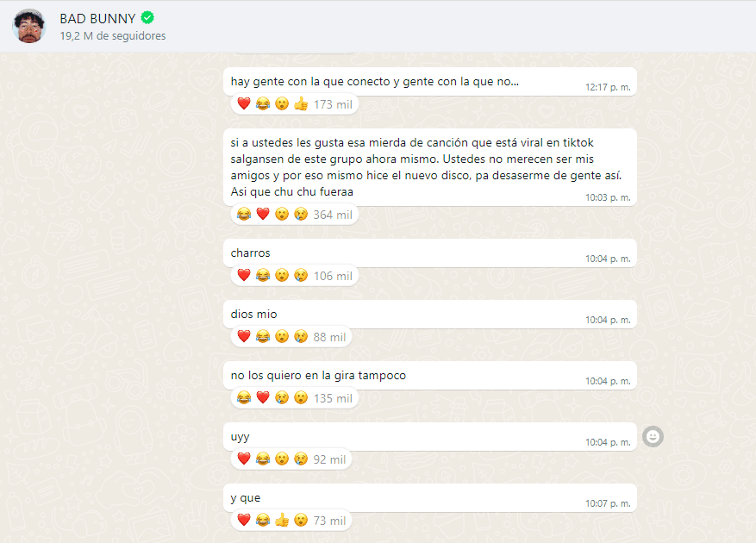
Task: Select the 'uyy' message text
Action: [x=240, y=437]
